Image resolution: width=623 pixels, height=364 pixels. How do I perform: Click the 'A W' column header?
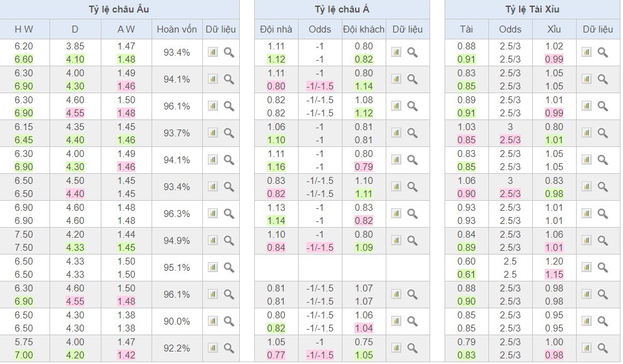(x=126, y=29)
